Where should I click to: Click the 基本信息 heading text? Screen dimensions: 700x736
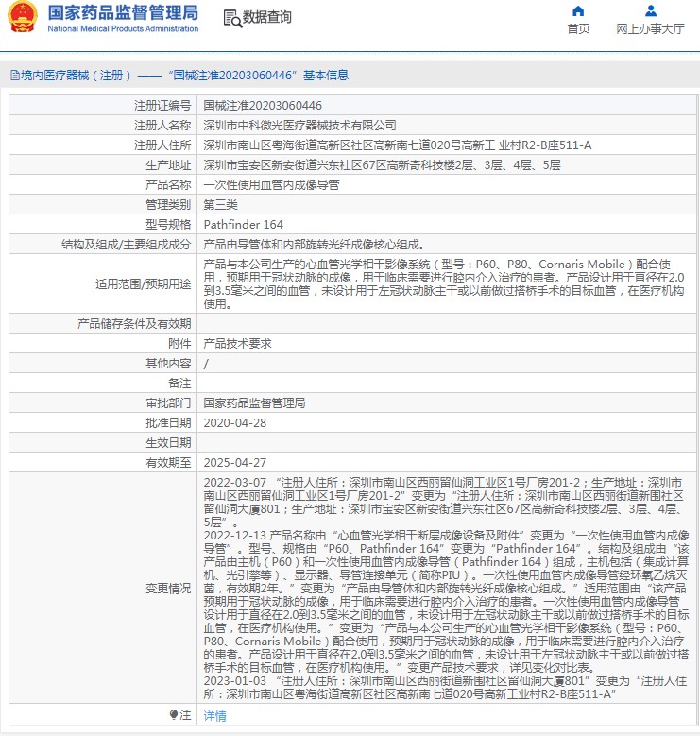326,75
